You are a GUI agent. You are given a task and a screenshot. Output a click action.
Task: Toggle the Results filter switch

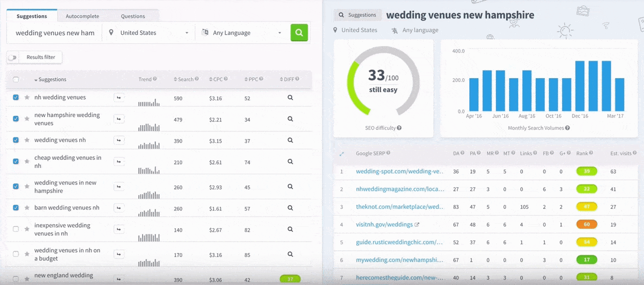click(x=12, y=58)
